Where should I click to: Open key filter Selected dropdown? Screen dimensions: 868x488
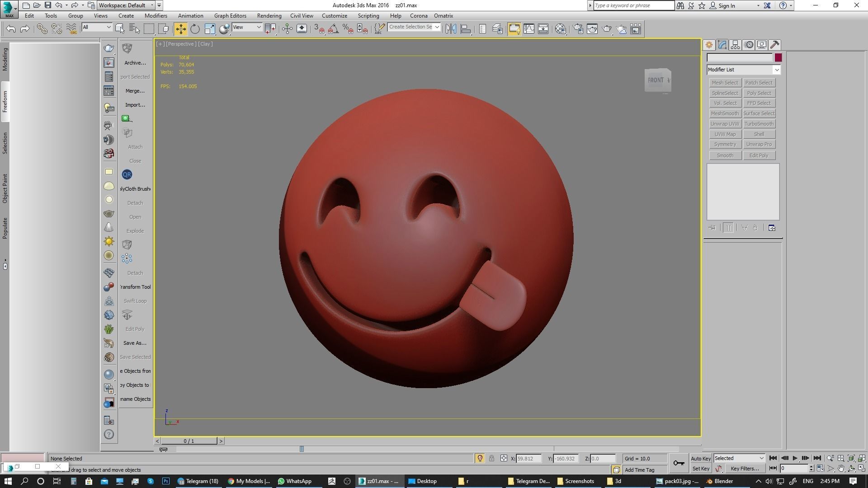[x=739, y=458]
